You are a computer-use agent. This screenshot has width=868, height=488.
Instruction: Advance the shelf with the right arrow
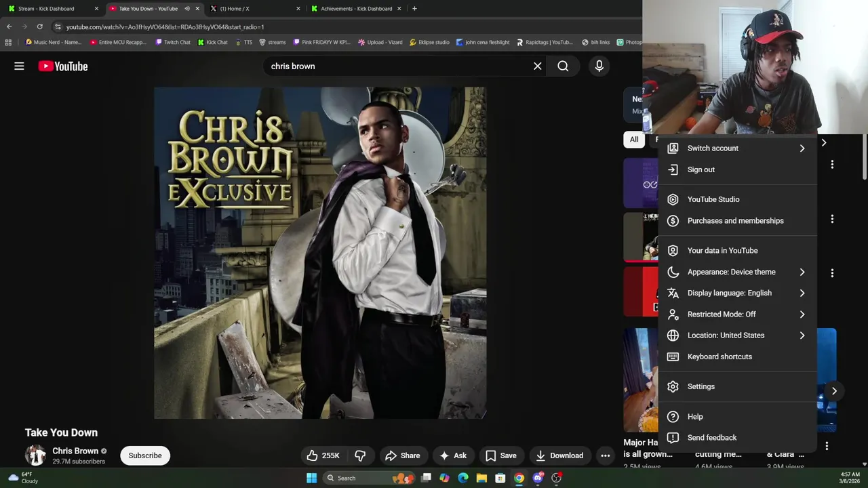tap(834, 391)
